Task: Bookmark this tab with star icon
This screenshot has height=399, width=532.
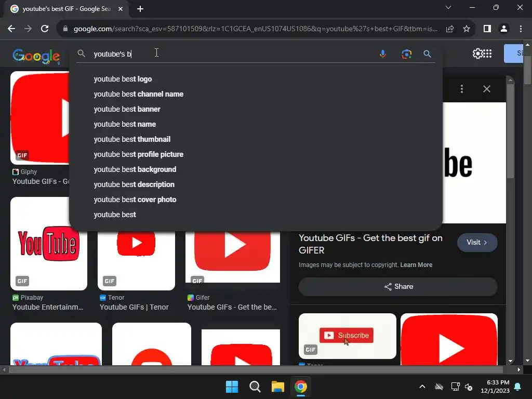Action: point(467,29)
